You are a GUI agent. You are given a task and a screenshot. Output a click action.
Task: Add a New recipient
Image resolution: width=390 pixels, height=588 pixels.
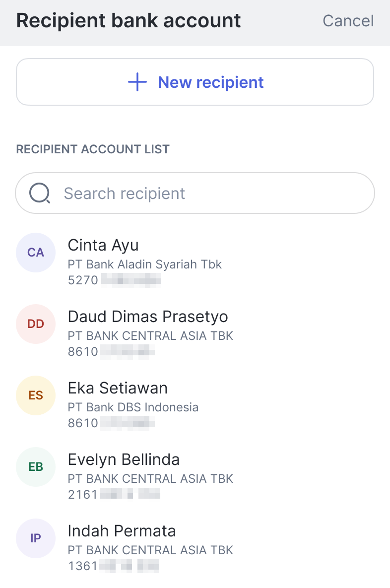pyautogui.click(x=210, y=82)
